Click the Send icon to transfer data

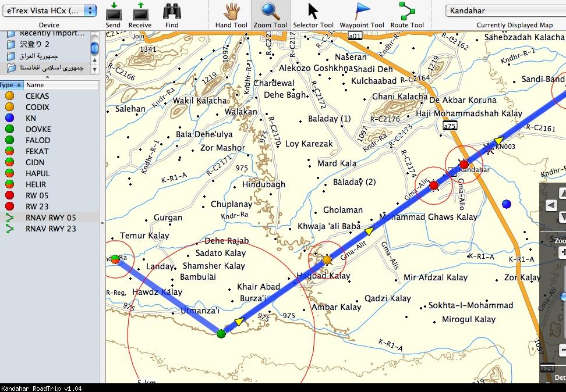(x=113, y=13)
